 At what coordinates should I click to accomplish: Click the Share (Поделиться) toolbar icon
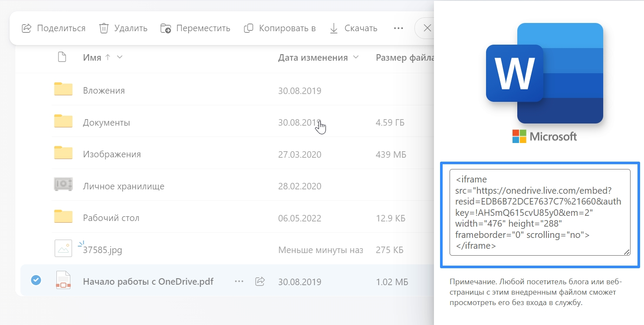click(26, 28)
